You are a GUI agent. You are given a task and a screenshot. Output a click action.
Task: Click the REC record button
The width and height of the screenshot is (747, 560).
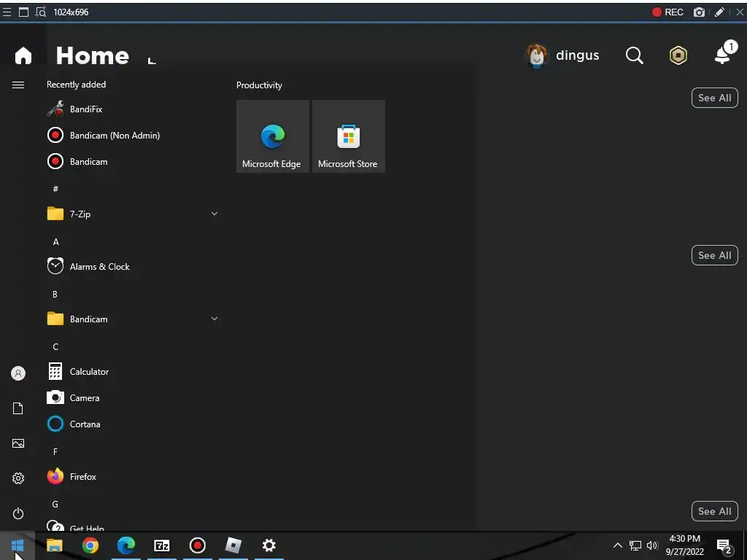[x=667, y=12]
